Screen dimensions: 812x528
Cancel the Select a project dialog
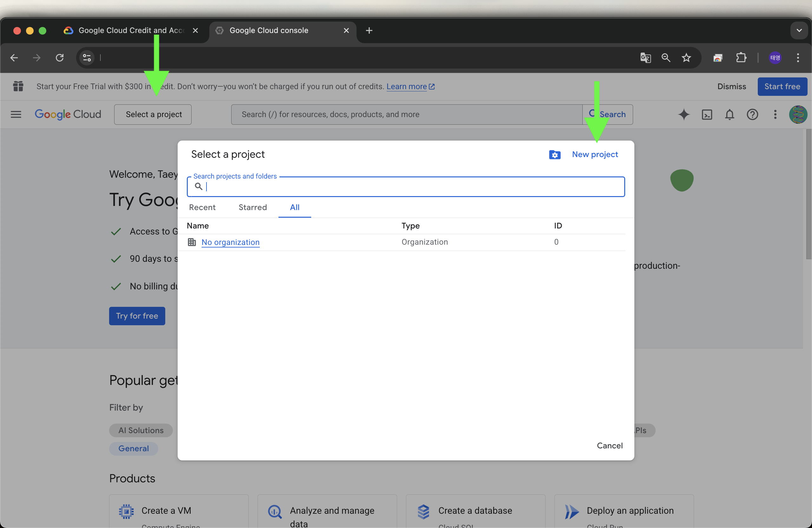[x=609, y=445]
